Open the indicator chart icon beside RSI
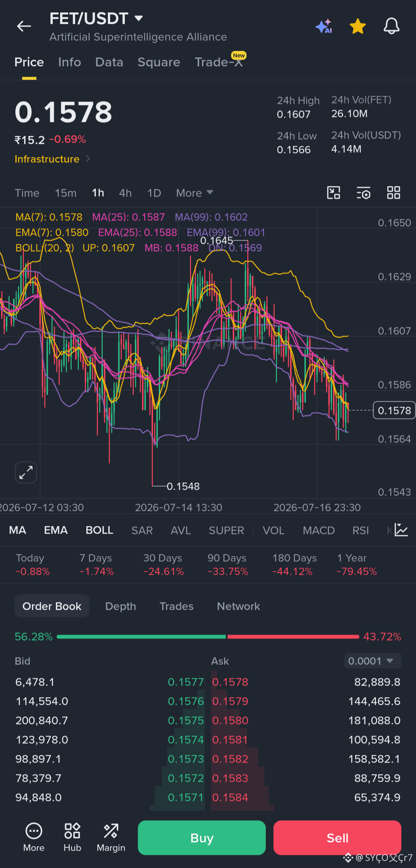 401,530
